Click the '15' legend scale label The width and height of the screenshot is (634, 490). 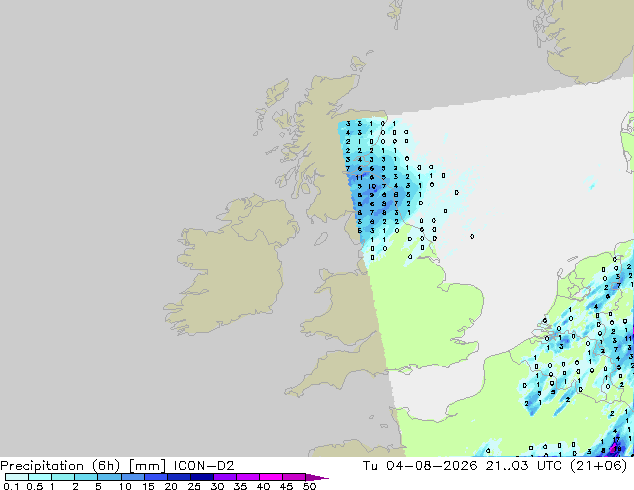pos(148,486)
